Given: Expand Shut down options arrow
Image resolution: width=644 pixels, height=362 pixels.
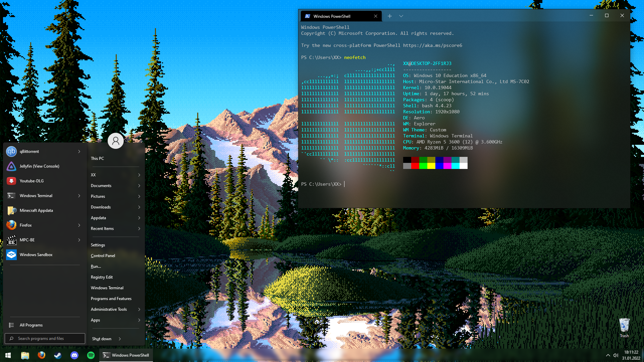Looking at the screenshot, I should click(x=120, y=339).
